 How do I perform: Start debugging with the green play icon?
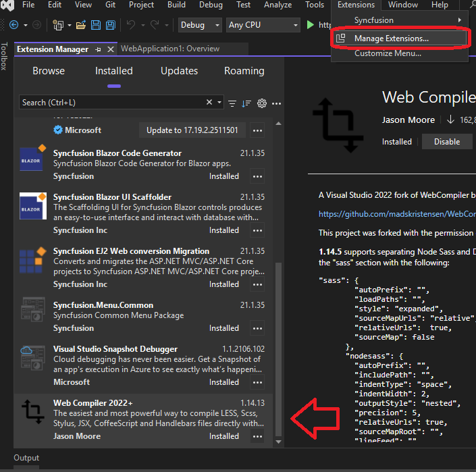pyautogui.click(x=310, y=25)
